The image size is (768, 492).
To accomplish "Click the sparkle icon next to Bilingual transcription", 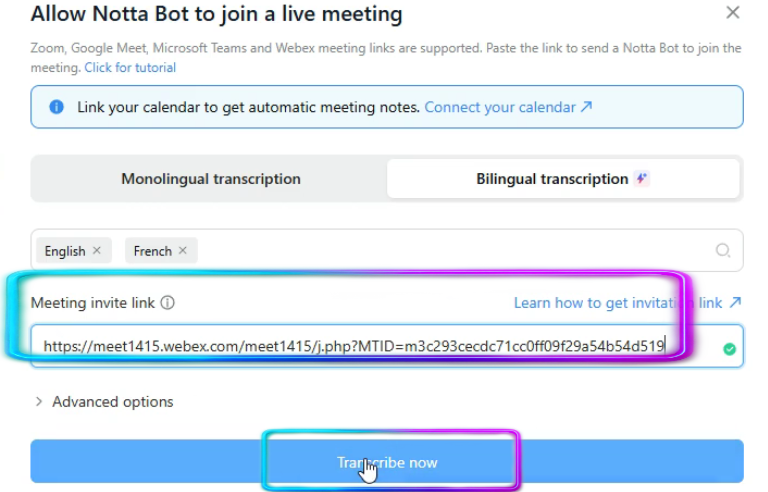I will [x=642, y=179].
